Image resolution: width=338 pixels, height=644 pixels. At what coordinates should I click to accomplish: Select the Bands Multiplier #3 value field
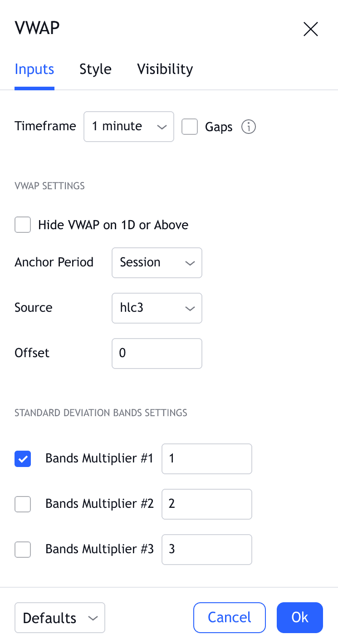206,550
